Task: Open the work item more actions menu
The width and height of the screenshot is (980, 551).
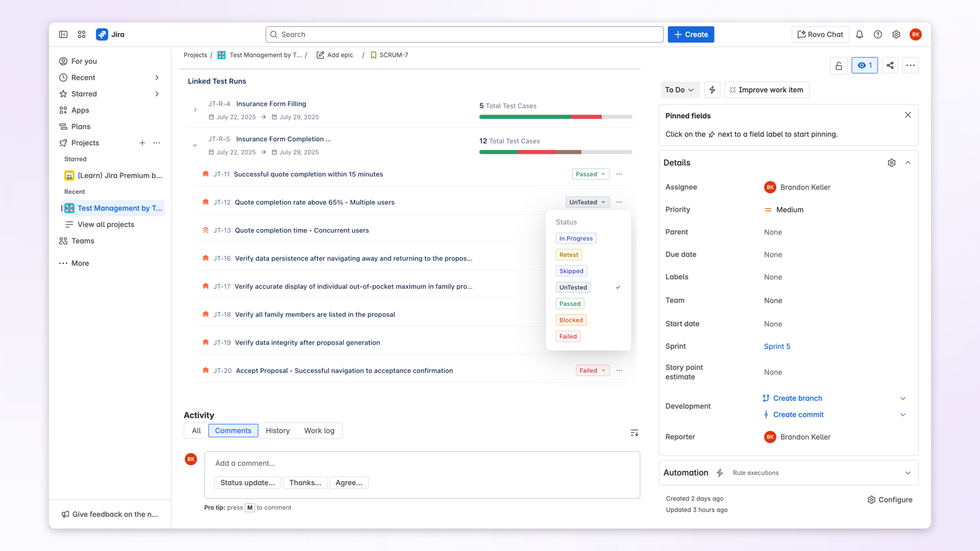Action: click(x=911, y=66)
